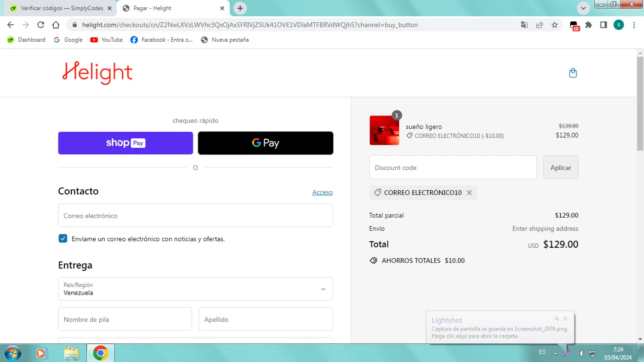Open the Dashboard bookmark
644x362 pixels.
pos(27,40)
